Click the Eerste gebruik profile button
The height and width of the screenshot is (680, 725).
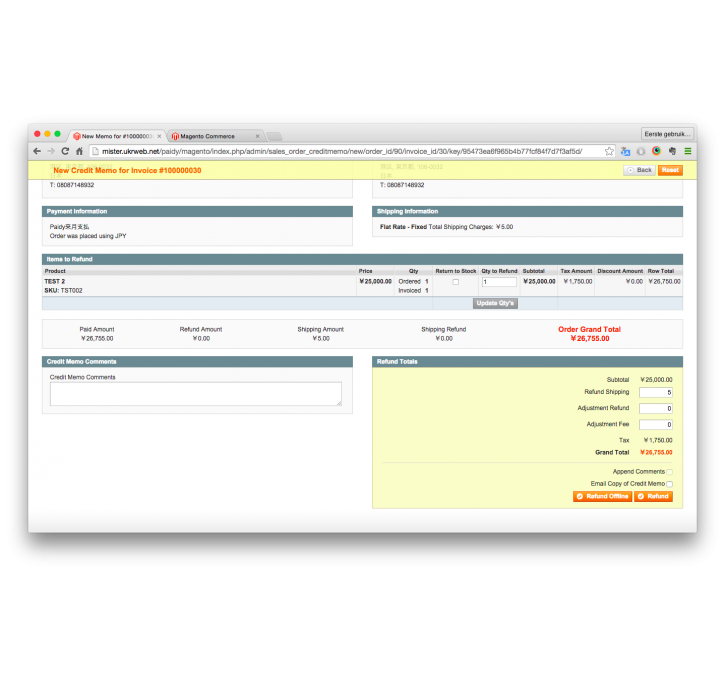(667, 134)
